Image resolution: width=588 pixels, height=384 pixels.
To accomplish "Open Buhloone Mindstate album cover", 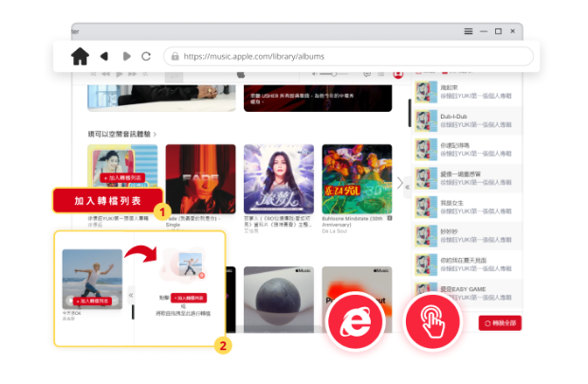I will [357, 179].
